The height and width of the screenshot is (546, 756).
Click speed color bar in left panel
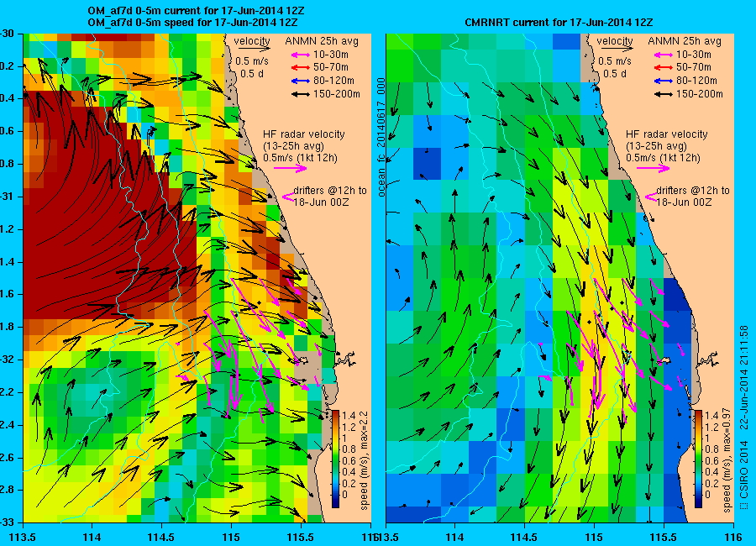click(x=335, y=459)
